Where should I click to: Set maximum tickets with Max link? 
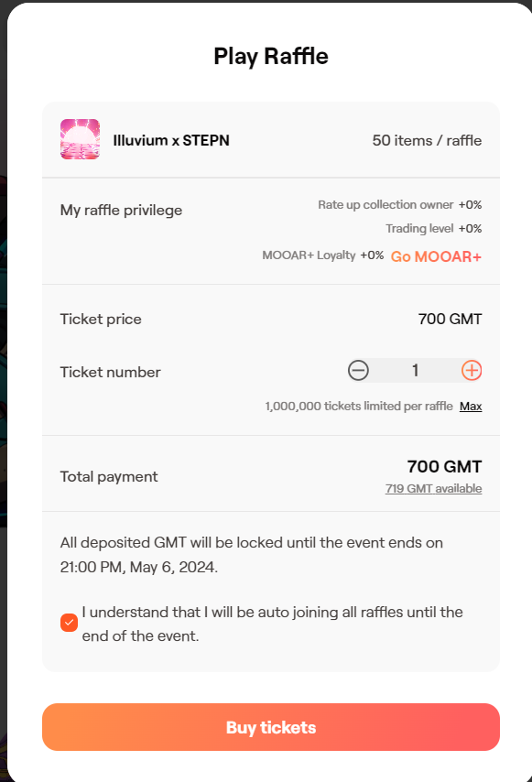point(471,407)
